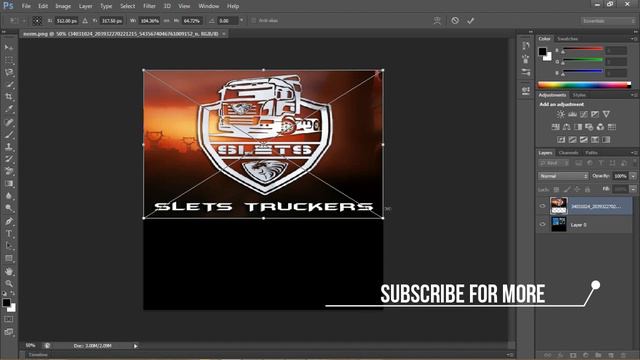Toggle lock all on layer
This screenshot has height=360, width=640.
click(587, 189)
